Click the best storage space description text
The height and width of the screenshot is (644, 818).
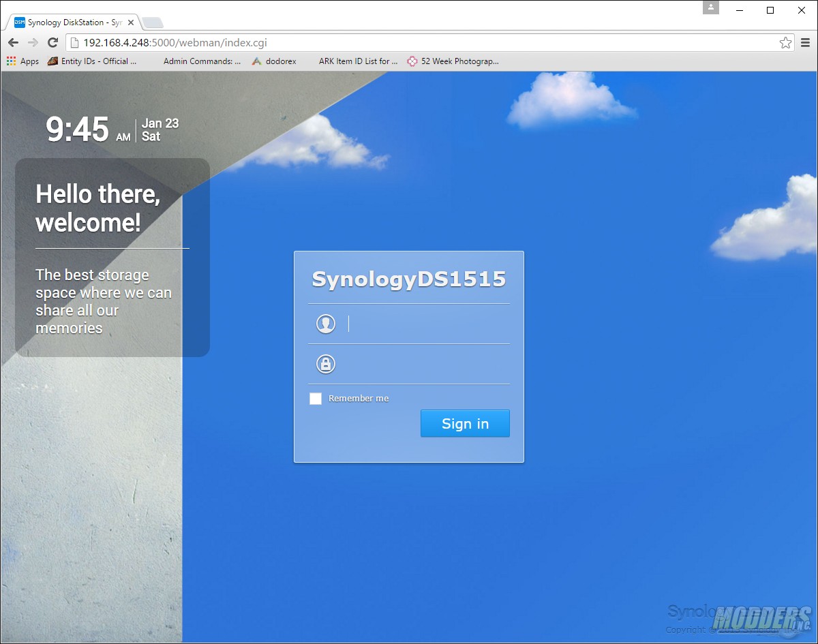[104, 301]
